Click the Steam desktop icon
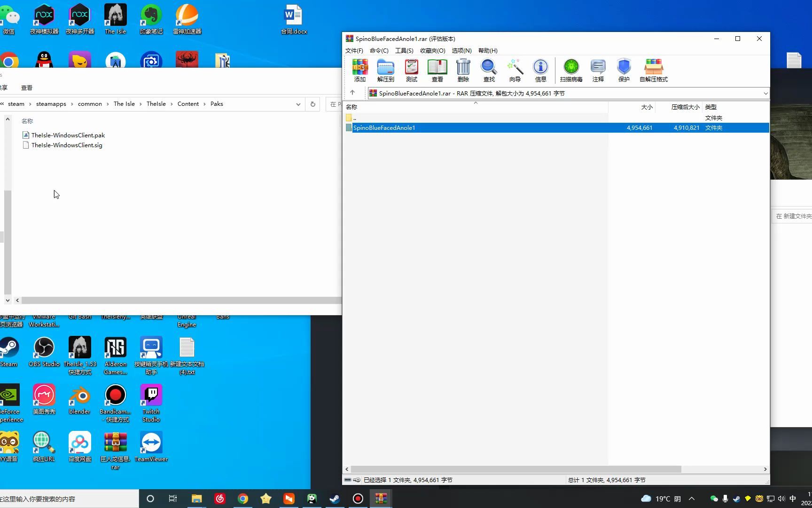Screen dimensions: 812x508 8,352
